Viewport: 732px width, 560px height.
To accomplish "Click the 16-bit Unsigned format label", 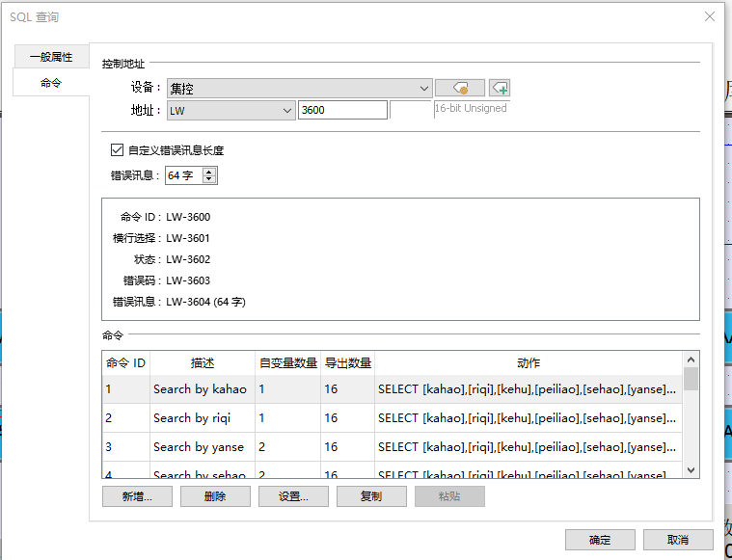I will coord(471,108).
